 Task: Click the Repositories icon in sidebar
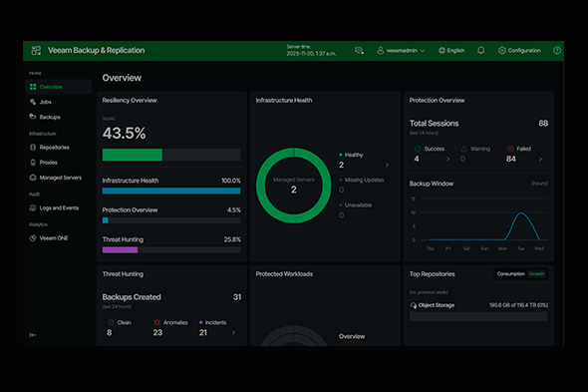tap(33, 148)
